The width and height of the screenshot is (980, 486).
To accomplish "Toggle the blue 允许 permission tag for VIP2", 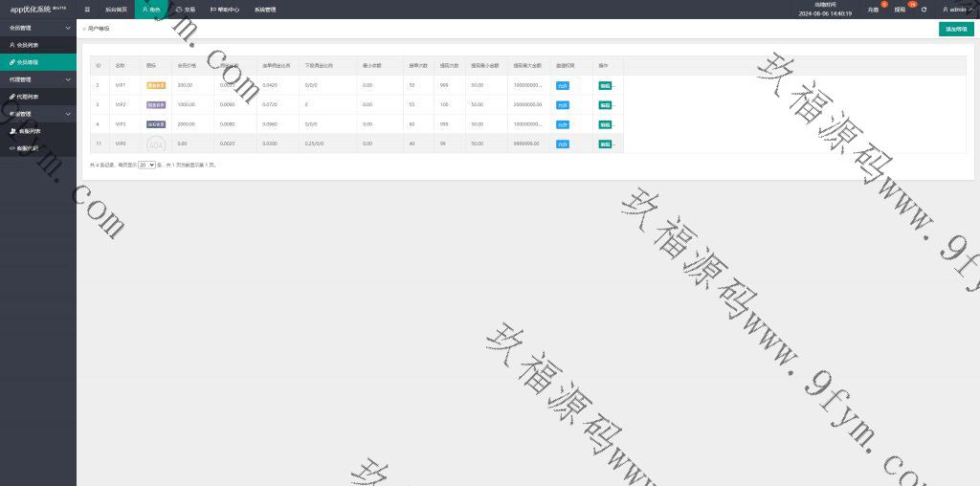I will pyautogui.click(x=562, y=105).
